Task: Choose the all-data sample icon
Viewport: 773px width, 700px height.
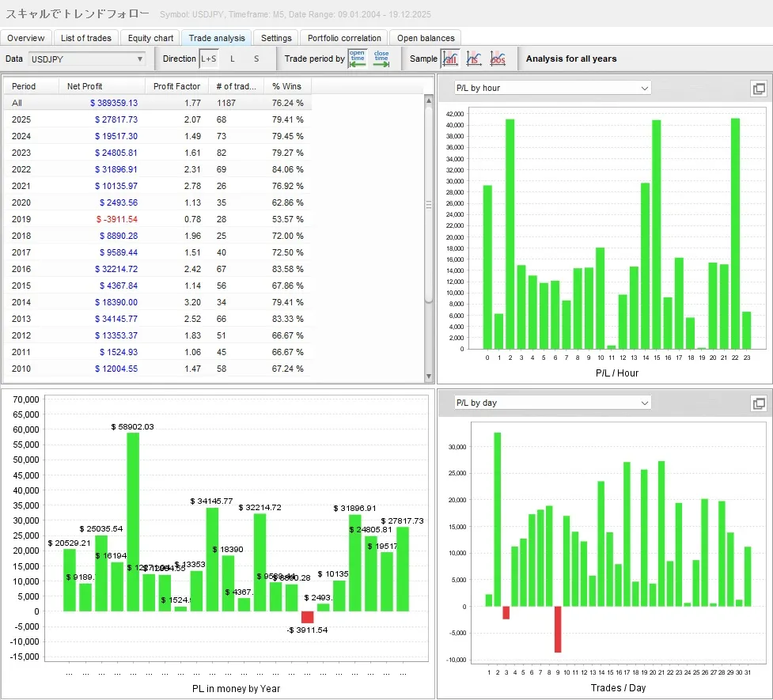Action: 450,59
